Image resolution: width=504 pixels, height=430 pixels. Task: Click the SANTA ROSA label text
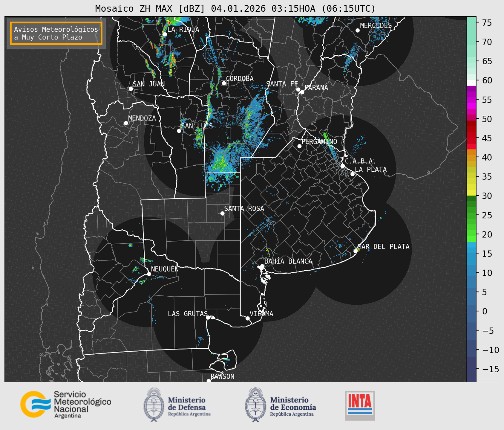pos(244,208)
